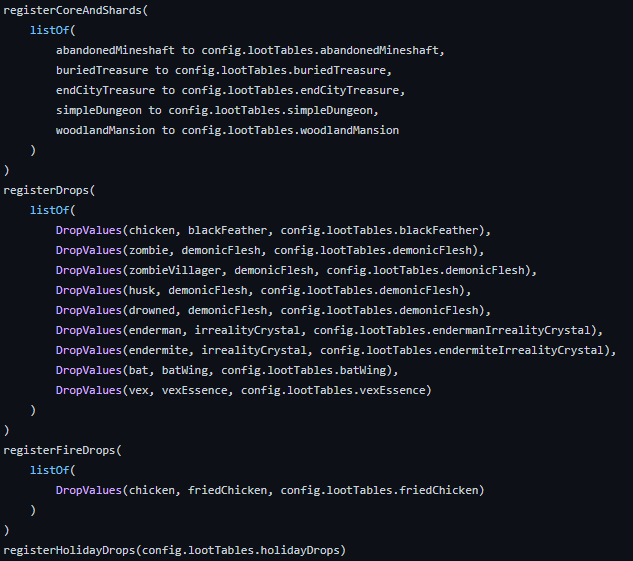Click the DropValues line for drowned
Viewport: 633px width, 561px height.
click(273, 310)
